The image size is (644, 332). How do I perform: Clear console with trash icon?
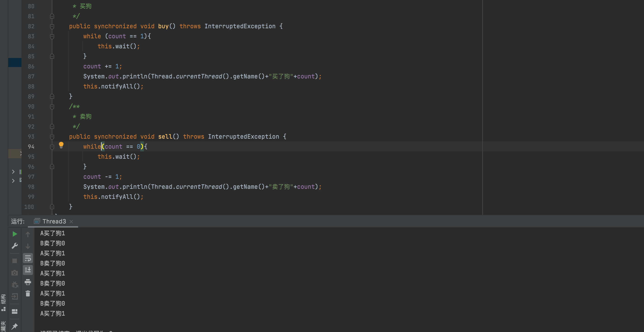(28, 293)
